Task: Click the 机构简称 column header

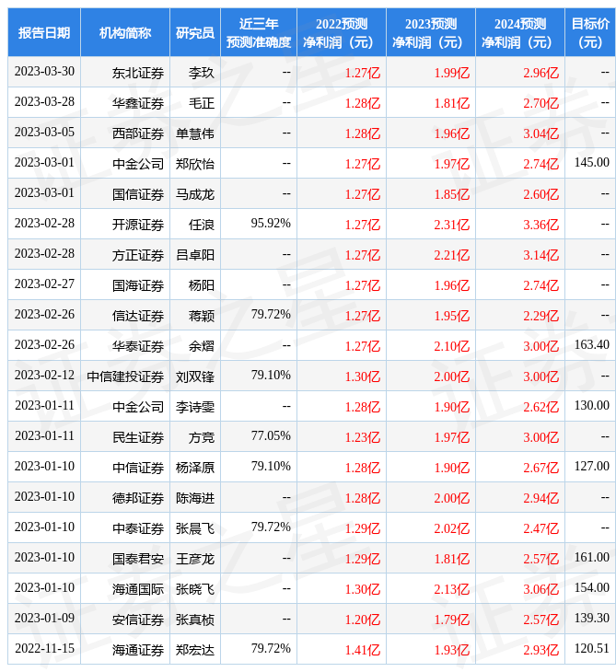Action: click(x=125, y=32)
